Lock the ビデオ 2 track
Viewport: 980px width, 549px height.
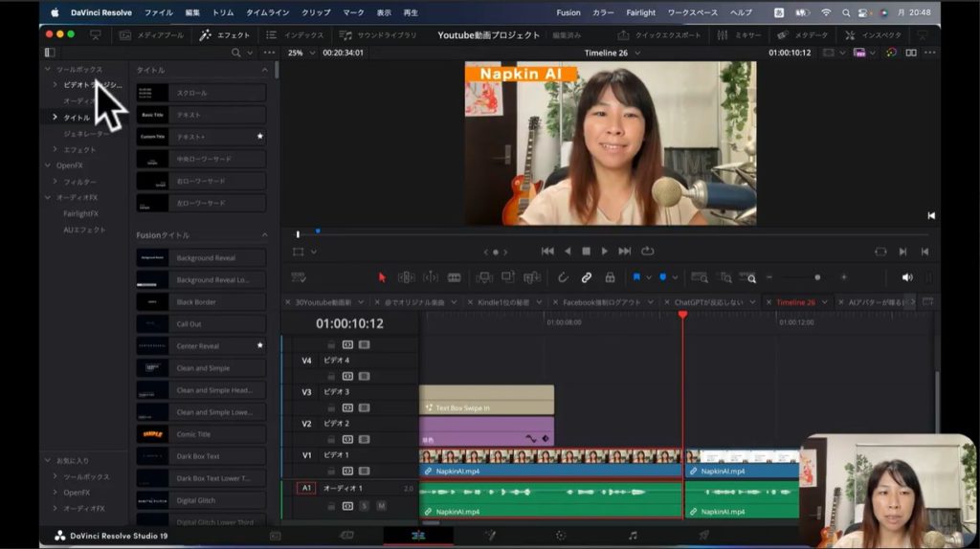[331, 439]
